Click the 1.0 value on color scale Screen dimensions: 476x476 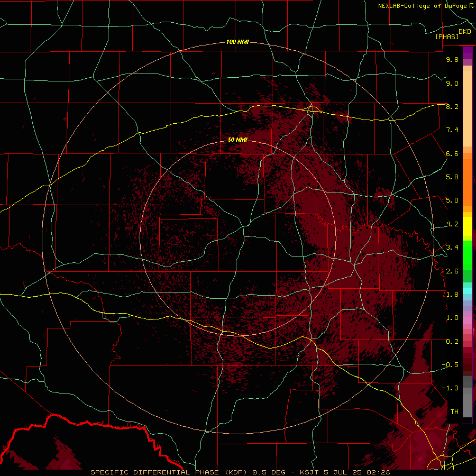pyautogui.click(x=452, y=318)
